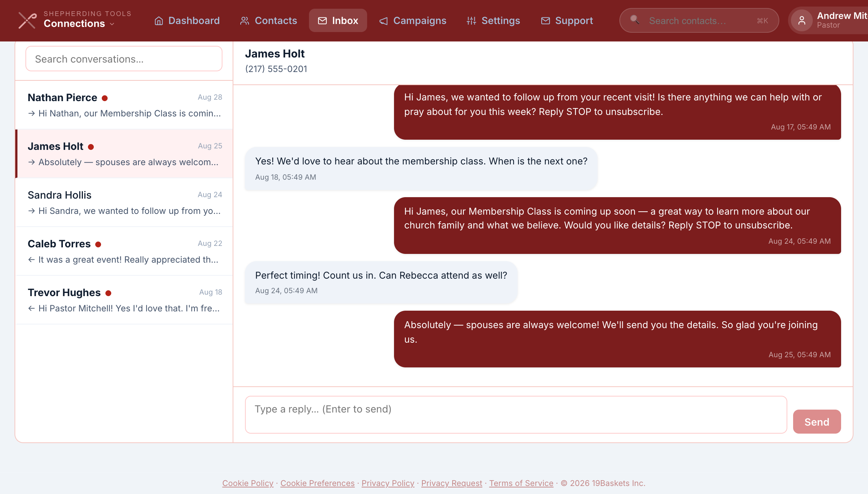The height and width of the screenshot is (494, 868).
Task: Click the Send button
Action: click(817, 422)
